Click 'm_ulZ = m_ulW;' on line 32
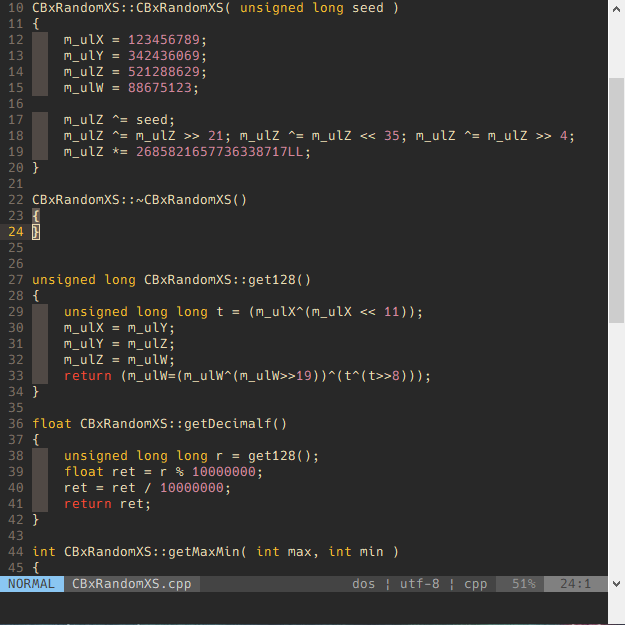 tap(120, 360)
